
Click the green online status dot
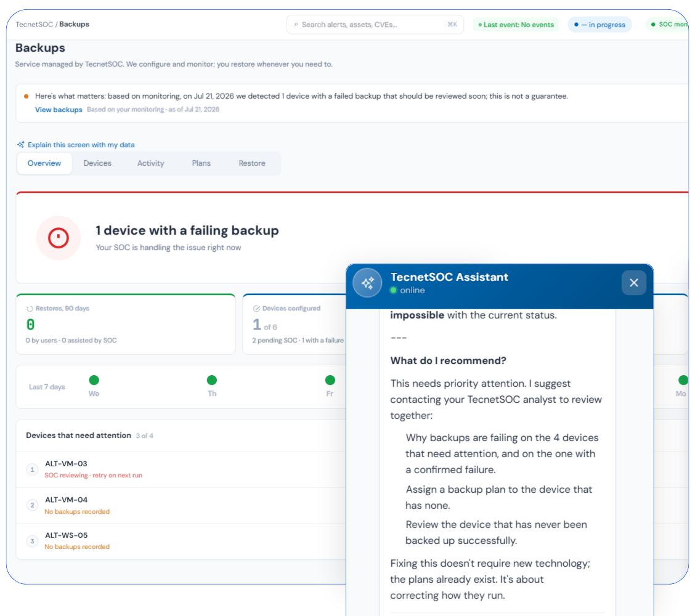pos(393,290)
